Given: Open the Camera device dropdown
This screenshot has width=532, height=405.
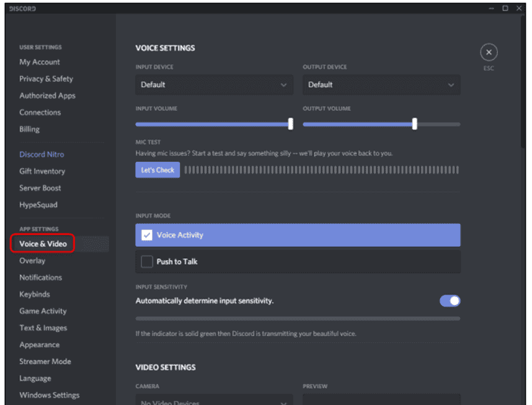Looking at the screenshot, I should (215, 399).
